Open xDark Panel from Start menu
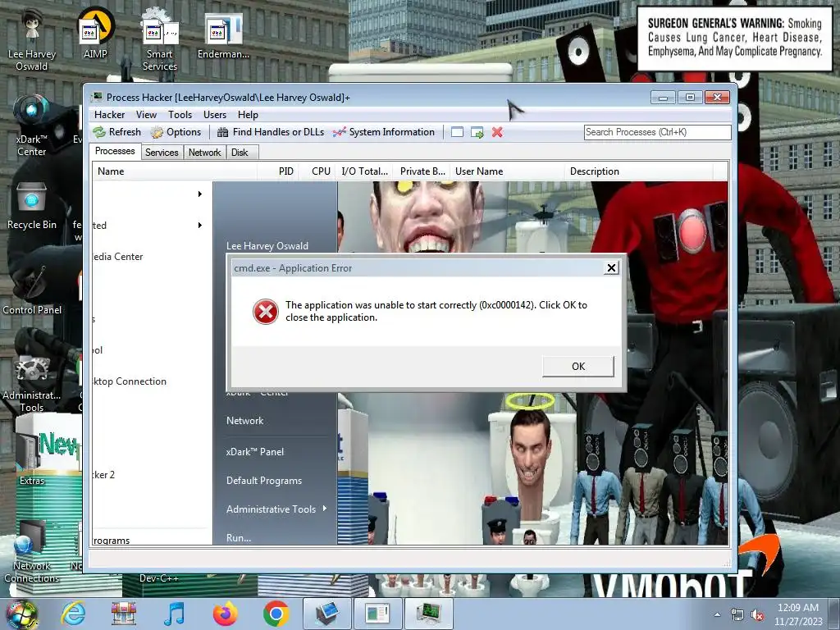840x630 pixels. [x=255, y=452]
